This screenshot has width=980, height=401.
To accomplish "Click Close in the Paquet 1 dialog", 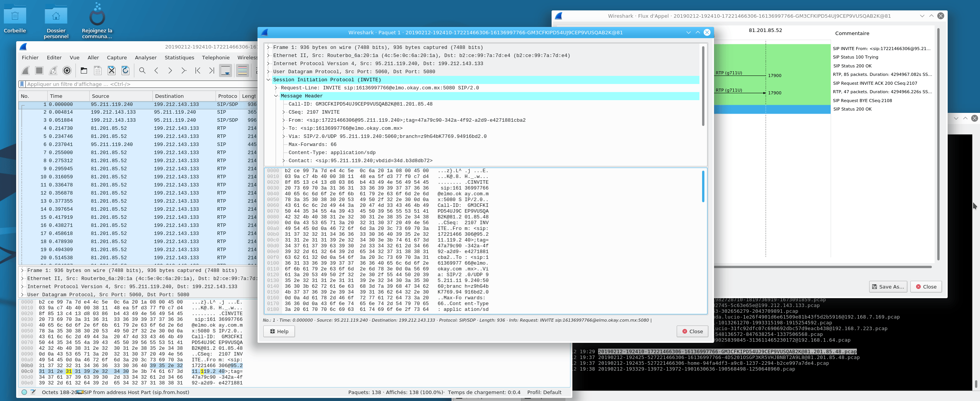I will [x=692, y=331].
